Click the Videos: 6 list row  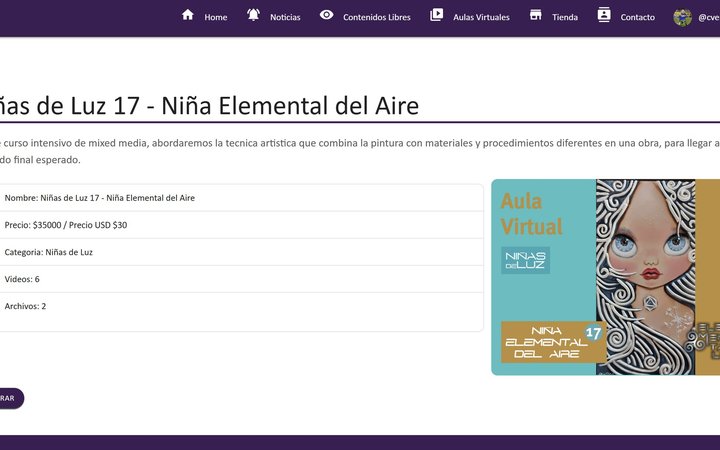point(240,279)
